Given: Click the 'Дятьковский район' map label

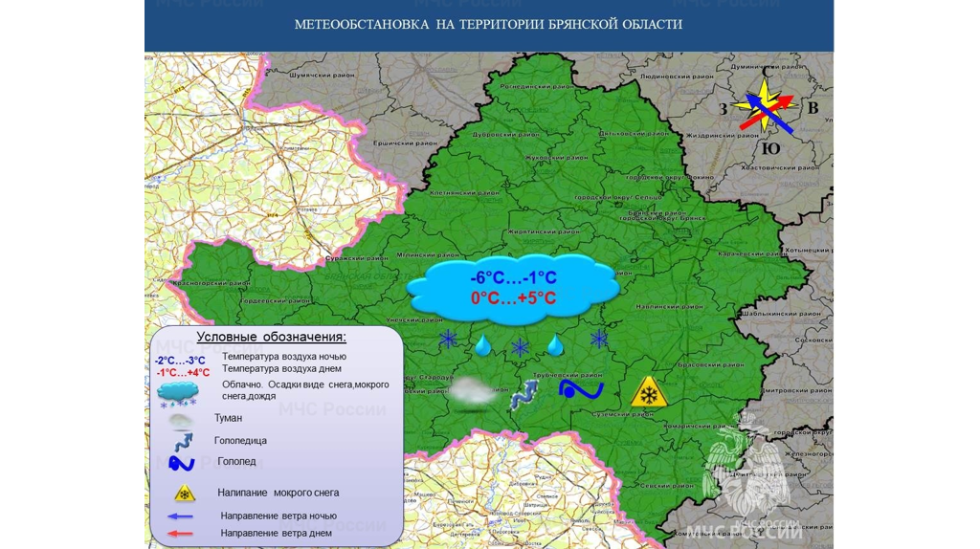Looking at the screenshot, I should [x=634, y=134].
